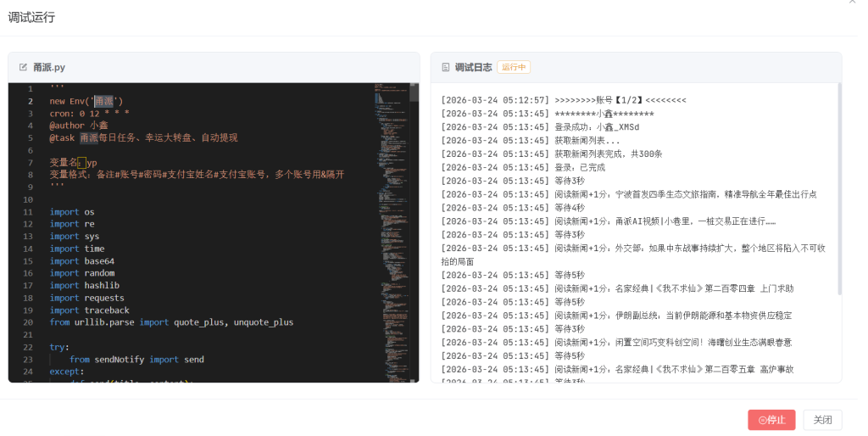The image size is (868, 436).
Task: Click the log entry 登录：已完成
Action: (x=523, y=167)
